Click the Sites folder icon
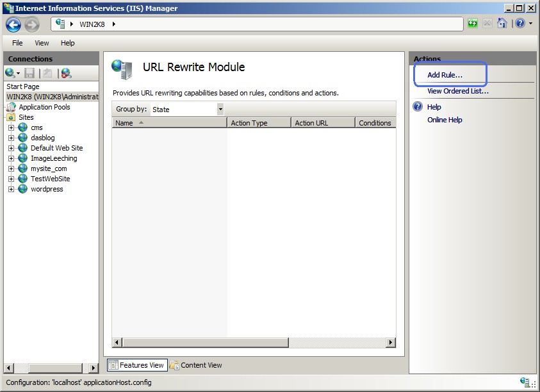The image size is (540, 392). (x=12, y=117)
